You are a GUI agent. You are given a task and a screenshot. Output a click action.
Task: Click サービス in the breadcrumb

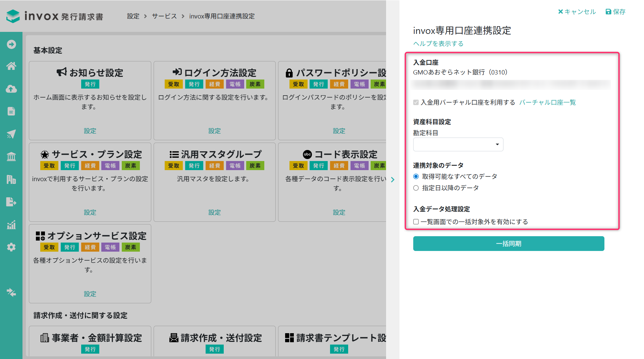click(164, 16)
